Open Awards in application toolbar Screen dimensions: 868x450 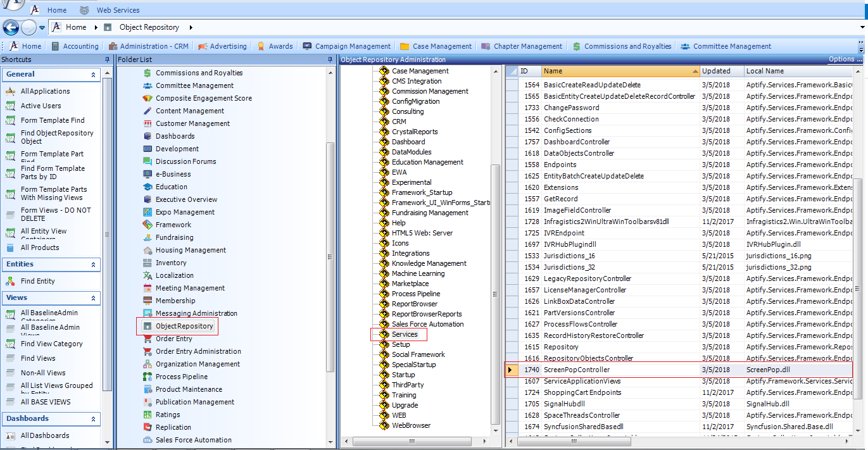(275, 46)
